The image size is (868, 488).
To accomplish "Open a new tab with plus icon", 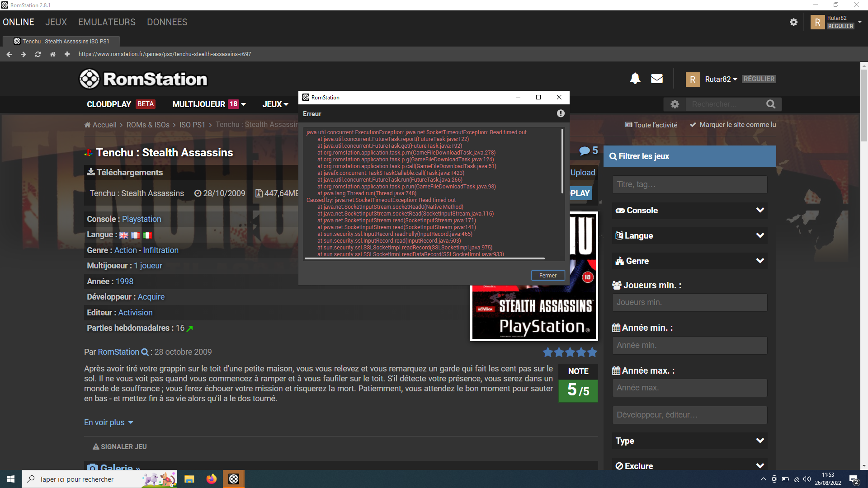I will pyautogui.click(x=67, y=54).
